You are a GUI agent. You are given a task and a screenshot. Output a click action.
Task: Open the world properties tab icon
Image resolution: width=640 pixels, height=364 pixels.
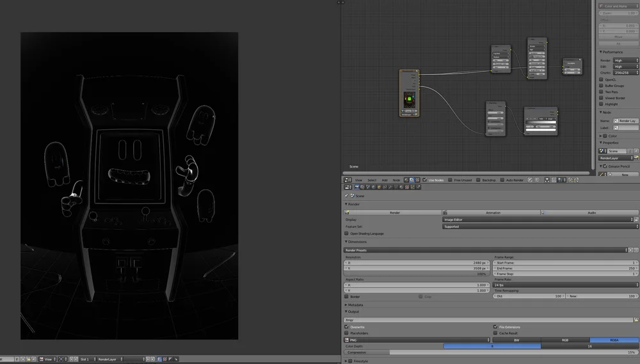click(374, 187)
